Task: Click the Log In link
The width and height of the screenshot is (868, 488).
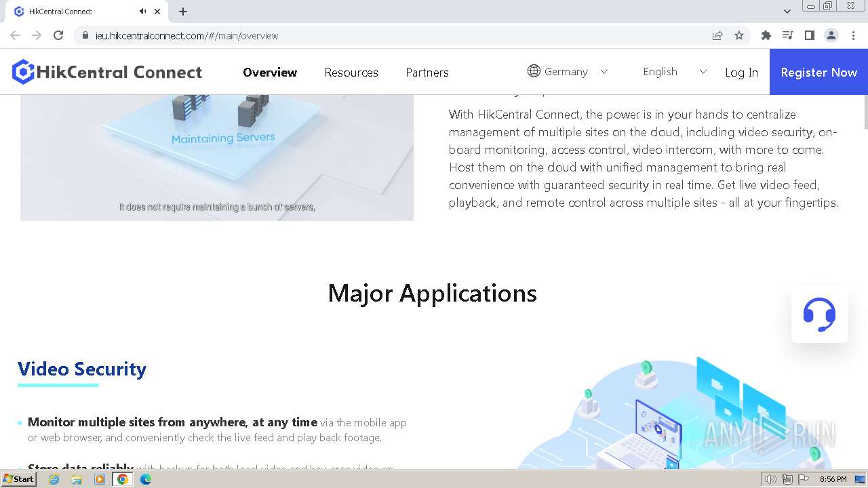Action: click(x=741, y=73)
